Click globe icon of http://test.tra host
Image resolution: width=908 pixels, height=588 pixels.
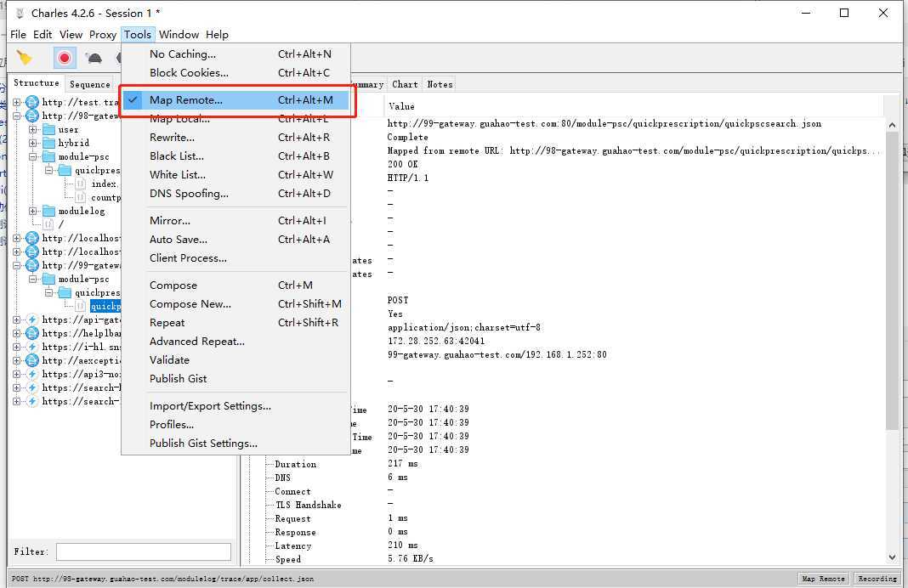coord(32,103)
